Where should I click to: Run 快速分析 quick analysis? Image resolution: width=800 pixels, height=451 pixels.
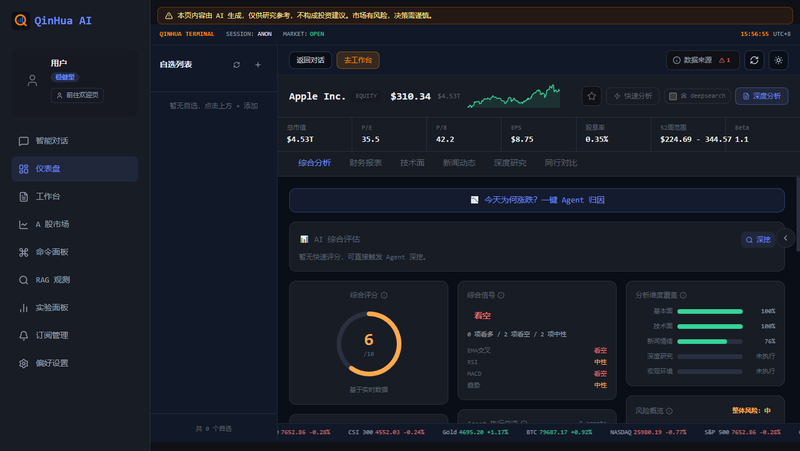click(x=633, y=96)
